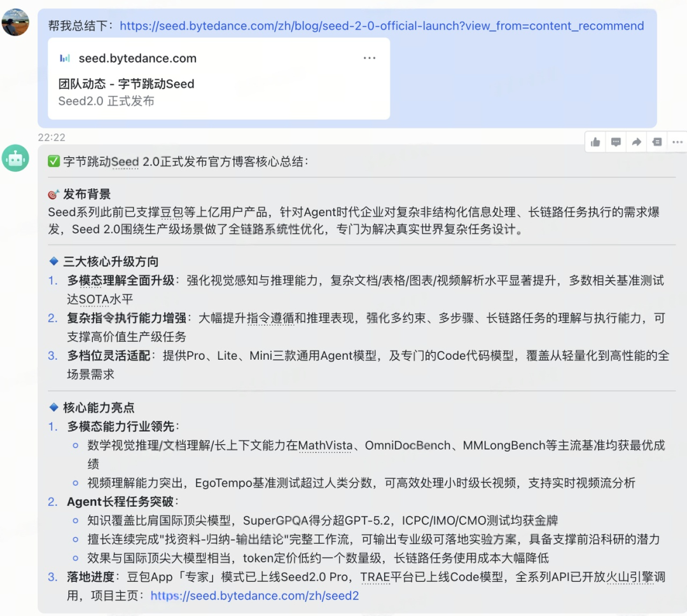Click '多模态能力行业领先' bold text
This screenshot has width=687, height=616.
tap(120, 427)
